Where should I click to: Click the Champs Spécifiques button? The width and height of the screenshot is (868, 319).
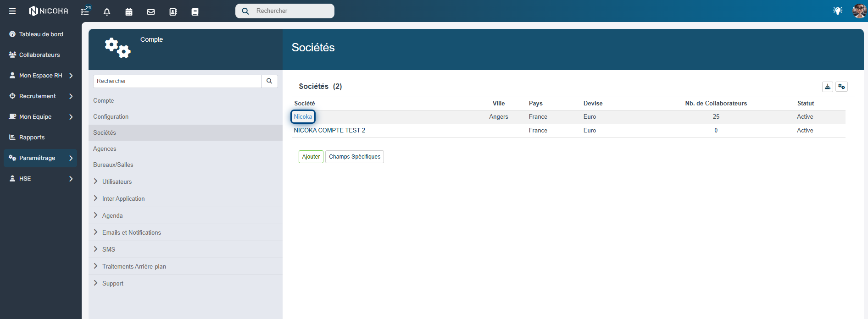tap(355, 157)
